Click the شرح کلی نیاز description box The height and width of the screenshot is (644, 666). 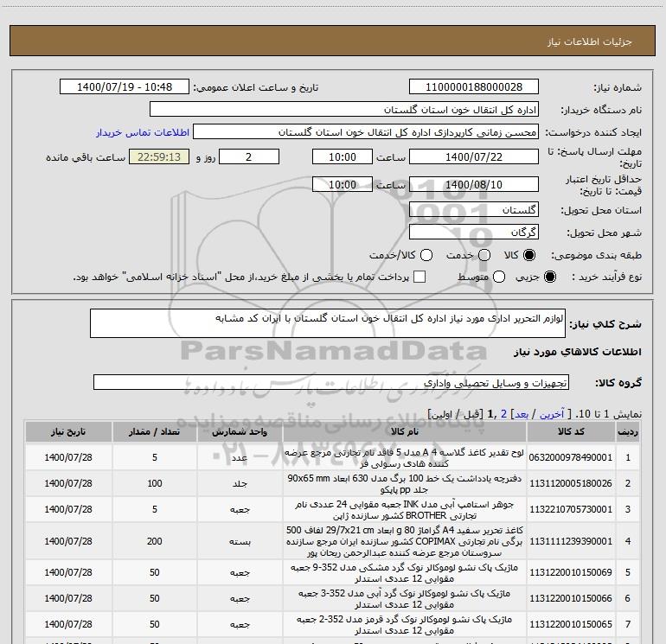point(328,323)
